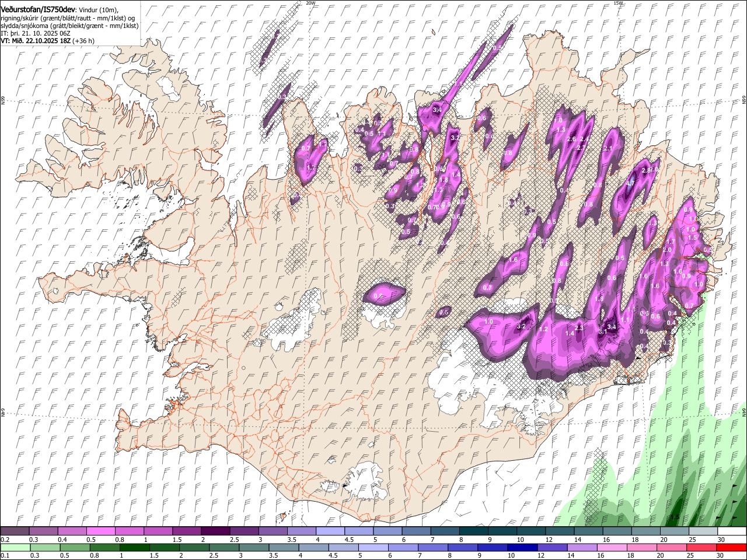The width and height of the screenshot is (747, 560).
Task: Select the bright pink top swatch between 0.5 and 0.8
Action: click(101, 531)
